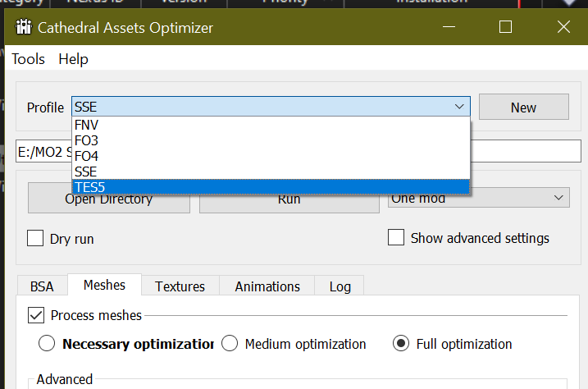Click the Cathedral Assets Optimizer title bar icon
The height and width of the screenshot is (389, 588).
click(24, 27)
